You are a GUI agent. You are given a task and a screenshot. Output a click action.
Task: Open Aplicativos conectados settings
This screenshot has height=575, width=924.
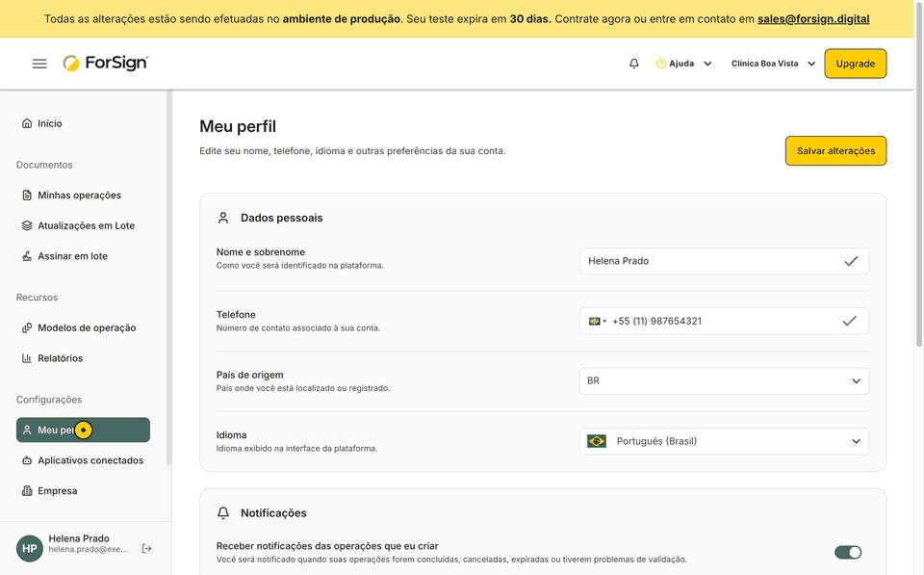(83, 460)
